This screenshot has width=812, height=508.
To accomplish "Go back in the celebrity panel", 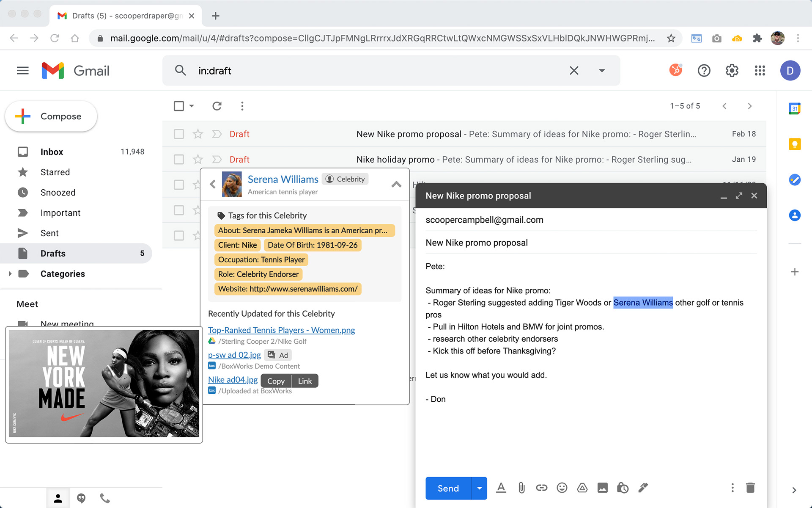I will click(213, 184).
